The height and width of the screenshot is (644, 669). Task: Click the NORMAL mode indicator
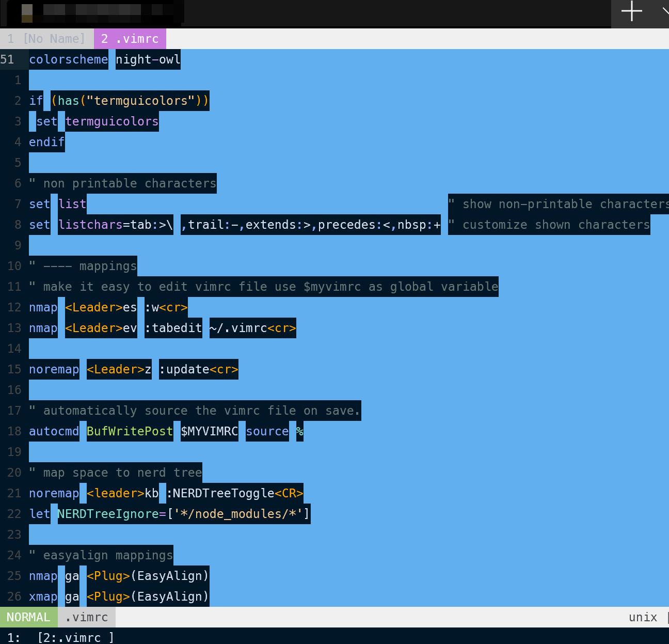point(28,617)
